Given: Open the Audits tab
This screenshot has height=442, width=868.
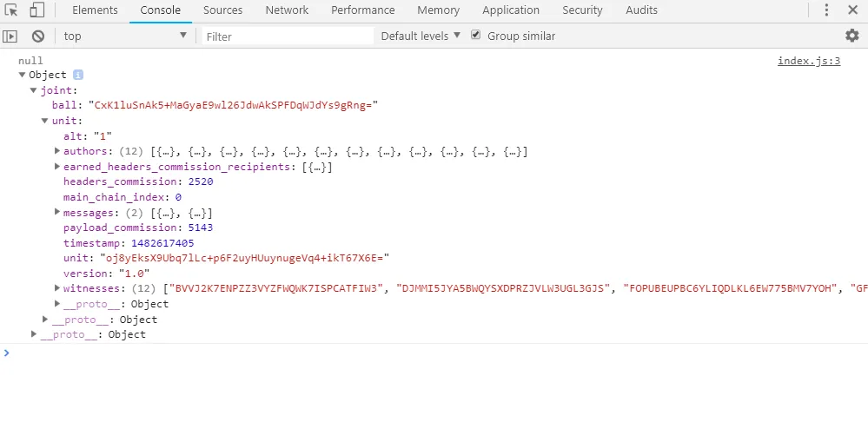Looking at the screenshot, I should click(x=641, y=10).
